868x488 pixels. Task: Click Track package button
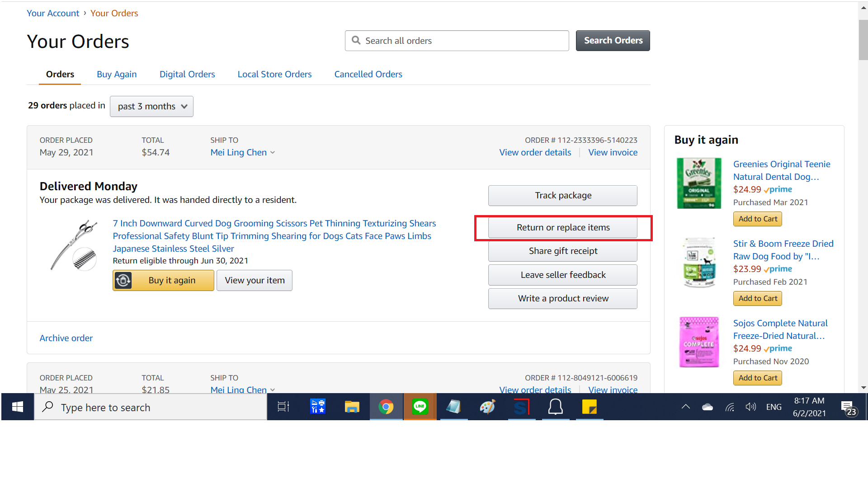tap(563, 195)
